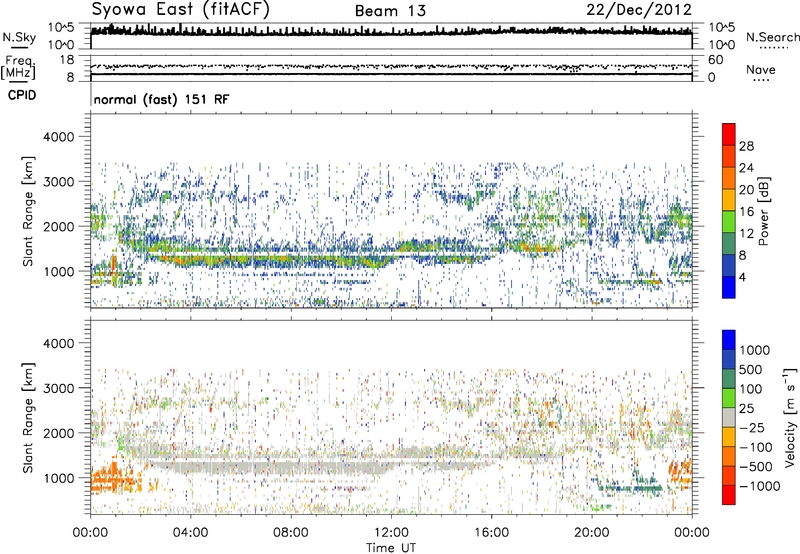The image size is (800, 554).
Task: Click the 'Slant Range [km]' label of power panel
Action: click(28, 211)
